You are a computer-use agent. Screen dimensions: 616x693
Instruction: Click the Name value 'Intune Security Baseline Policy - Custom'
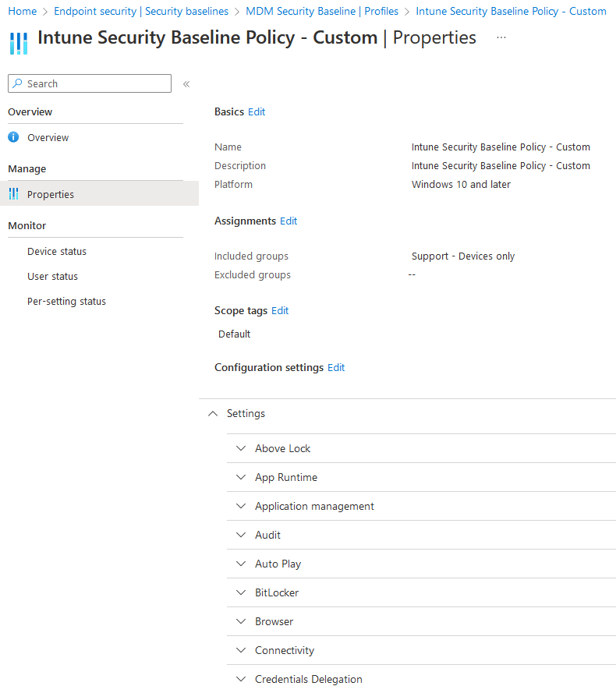coord(501,147)
